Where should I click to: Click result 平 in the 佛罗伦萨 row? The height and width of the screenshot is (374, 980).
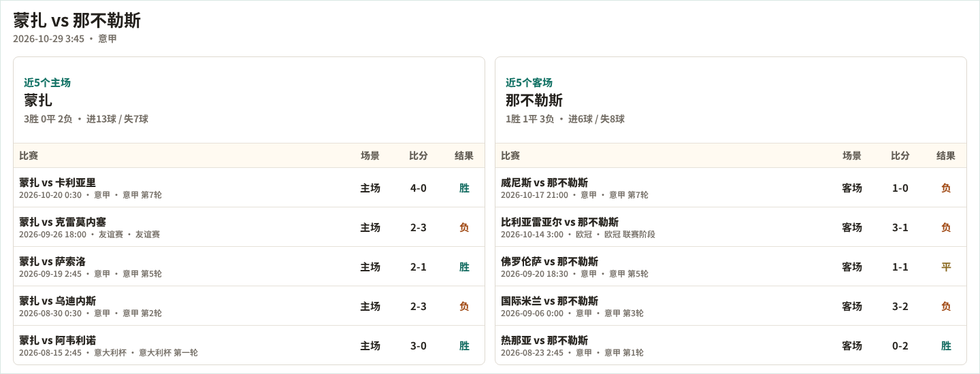pos(946,267)
